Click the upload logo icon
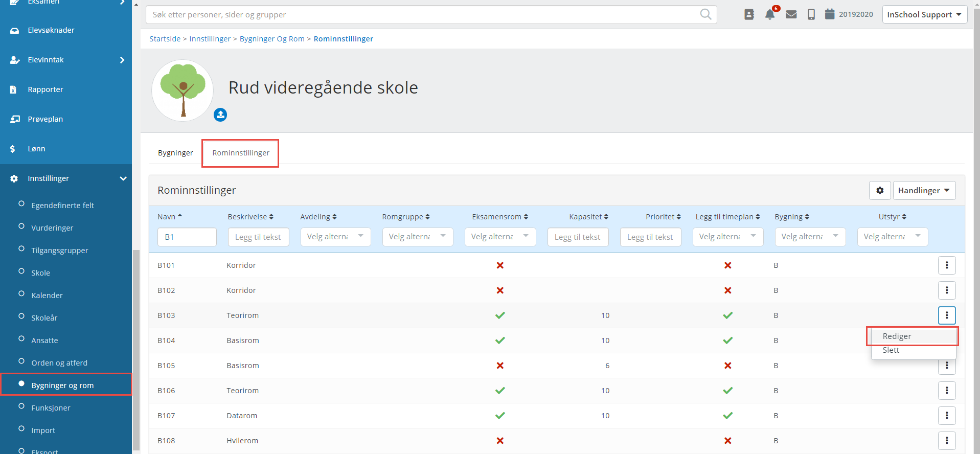 click(220, 115)
